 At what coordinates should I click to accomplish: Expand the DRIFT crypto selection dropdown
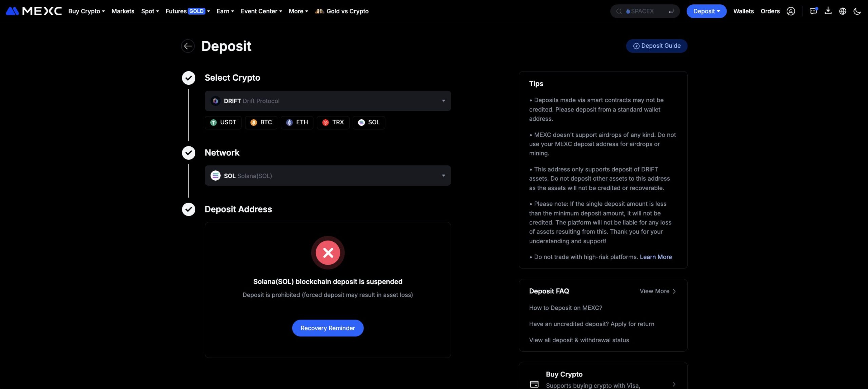(x=328, y=101)
